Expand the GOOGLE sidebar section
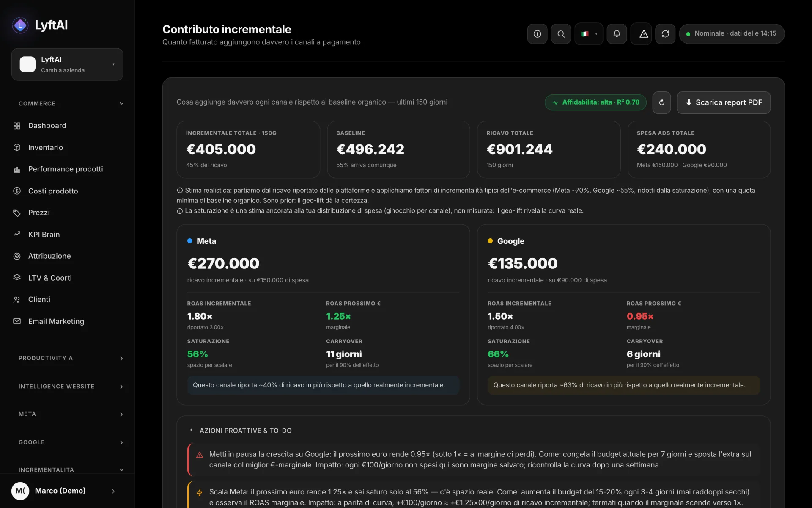This screenshot has width=812, height=508. click(71, 442)
